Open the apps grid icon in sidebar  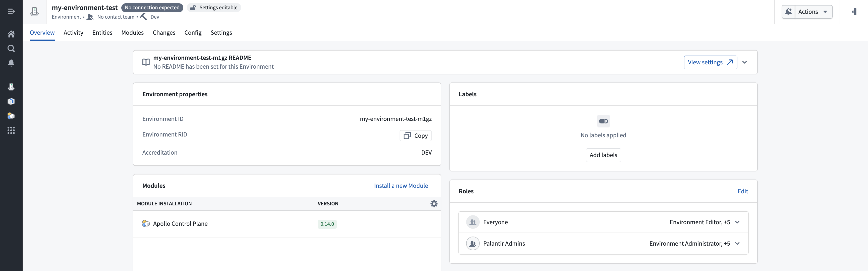click(x=11, y=130)
